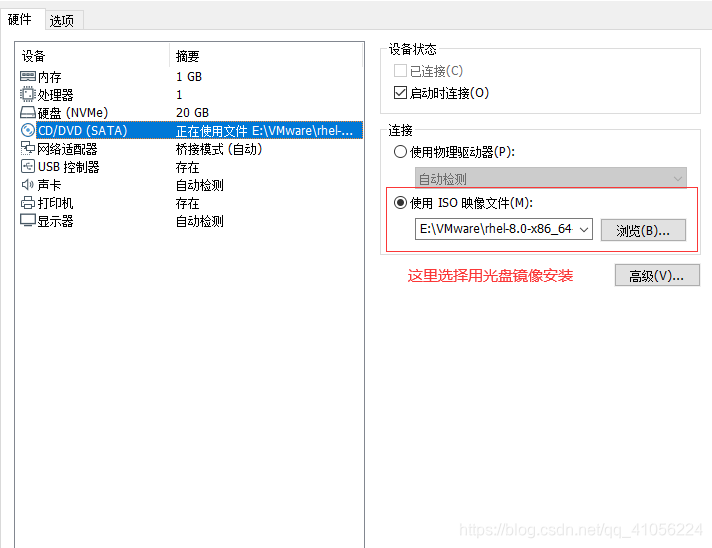Click 存在 summary for USB 控制器
Viewport: 712px width, 548px height.
tap(188, 167)
